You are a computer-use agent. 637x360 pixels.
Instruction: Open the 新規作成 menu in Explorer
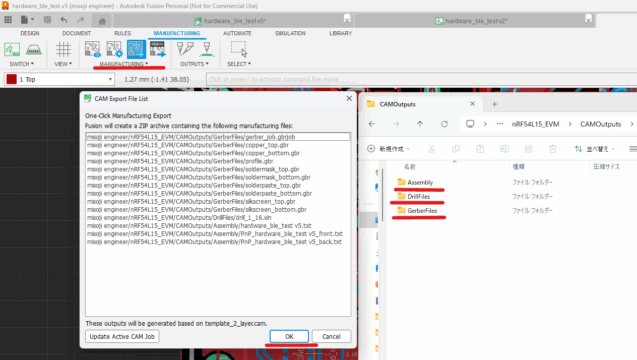tap(388, 149)
